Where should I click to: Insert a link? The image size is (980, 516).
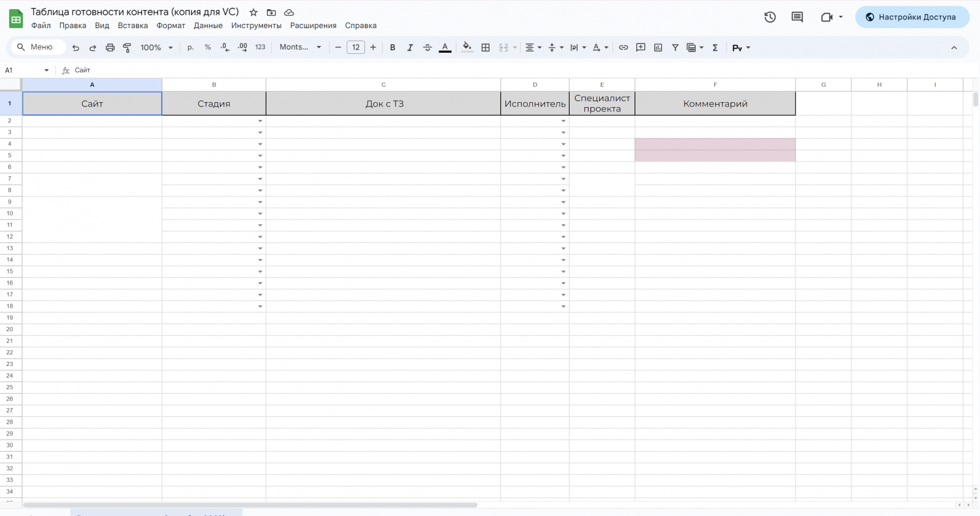(624, 48)
